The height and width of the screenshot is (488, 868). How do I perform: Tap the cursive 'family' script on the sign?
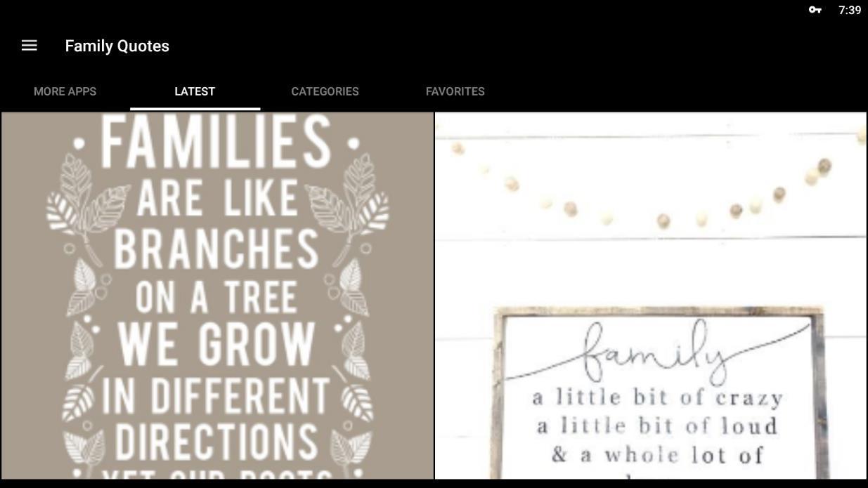[x=654, y=352]
